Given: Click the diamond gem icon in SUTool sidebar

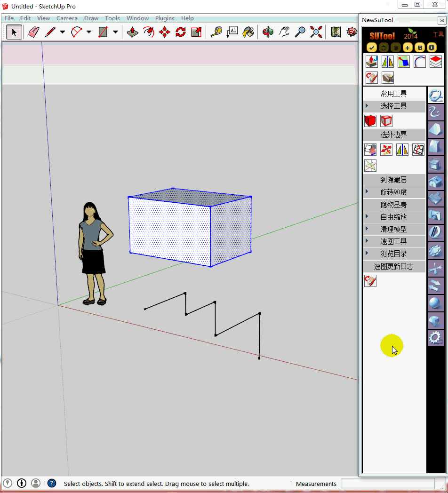Looking at the screenshot, I should click(x=436, y=320).
